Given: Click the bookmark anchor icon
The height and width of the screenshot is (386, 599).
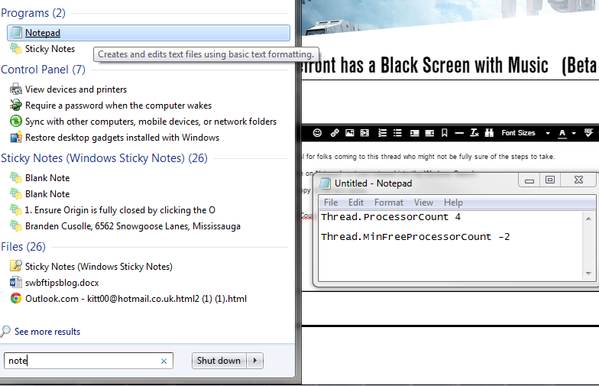Looking at the screenshot, I should [444, 133].
